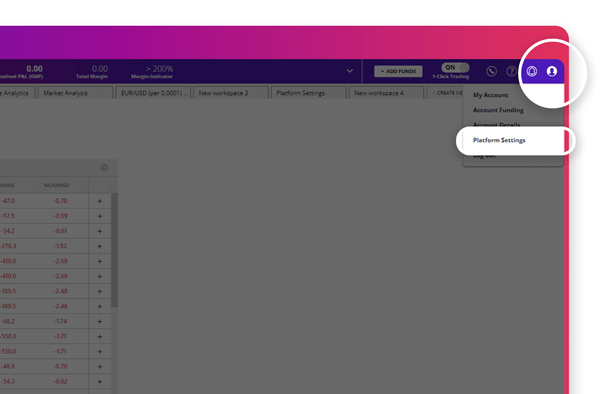Image resolution: width=600 pixels, height=394 pixels.
Task: Click the + ADD FUNDS button
Action: (x=398, y=71)
